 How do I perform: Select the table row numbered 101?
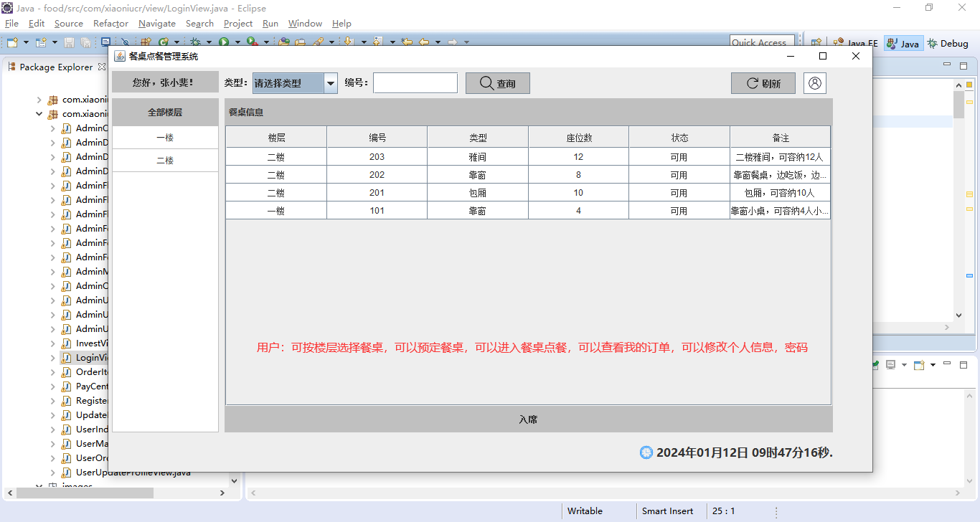pyautogui.click(x=528, y=210)
